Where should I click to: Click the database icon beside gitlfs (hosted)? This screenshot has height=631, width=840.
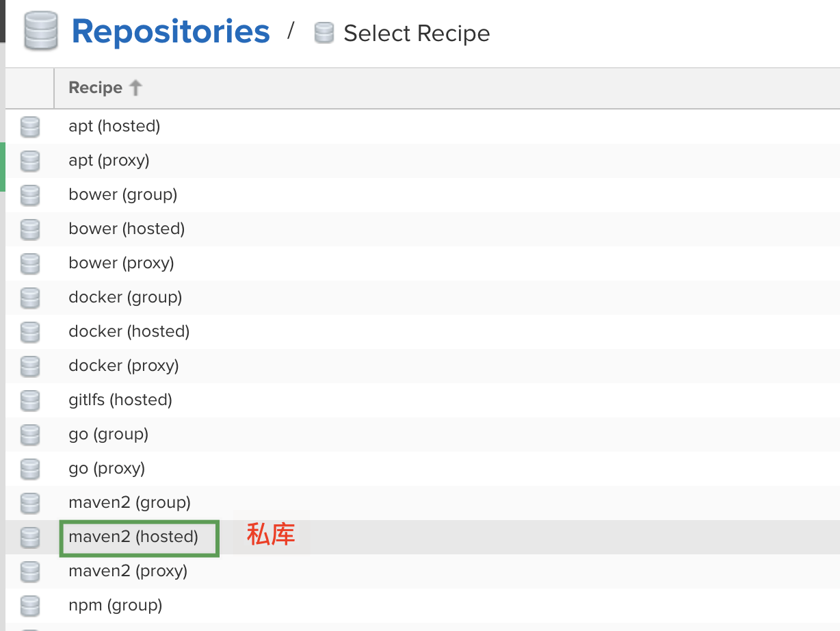(30, 400)
